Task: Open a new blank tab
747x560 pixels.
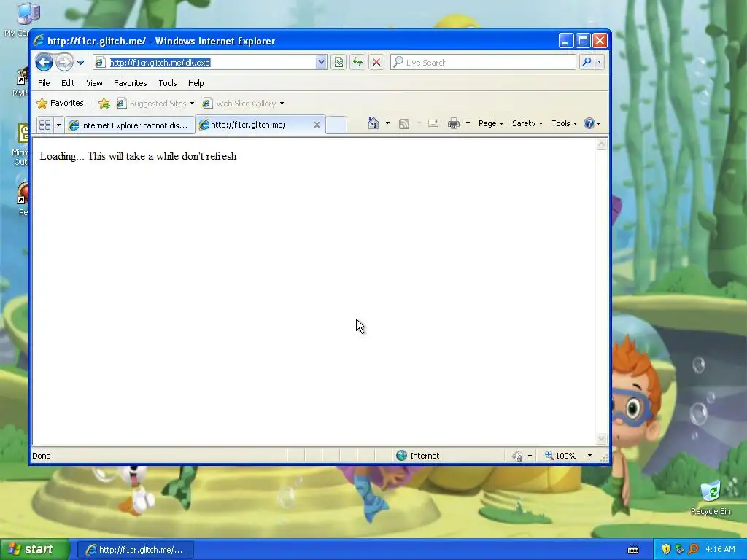Action: tap(336, 125)
